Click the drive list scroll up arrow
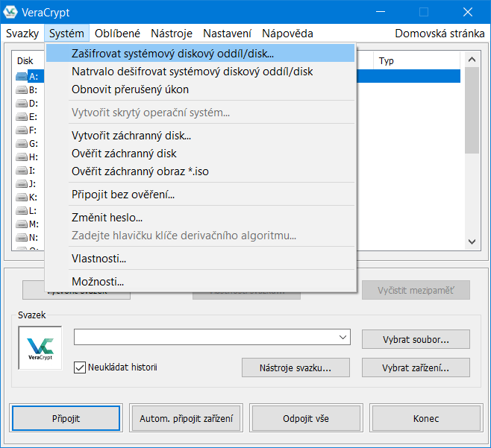This screenshot has width=491, height=448. pos(472,60)
